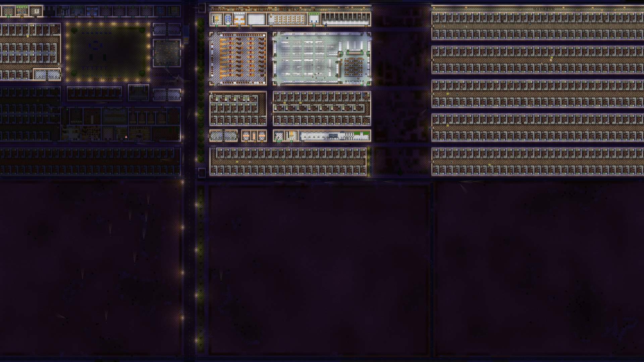Click the yard's top-left tree
This screenshot has height=362, width=644.
[x=74, y=31]
